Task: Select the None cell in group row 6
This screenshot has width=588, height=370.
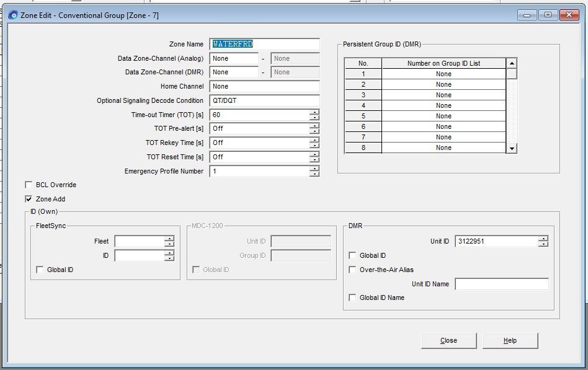Action: (x=443, y=126)
